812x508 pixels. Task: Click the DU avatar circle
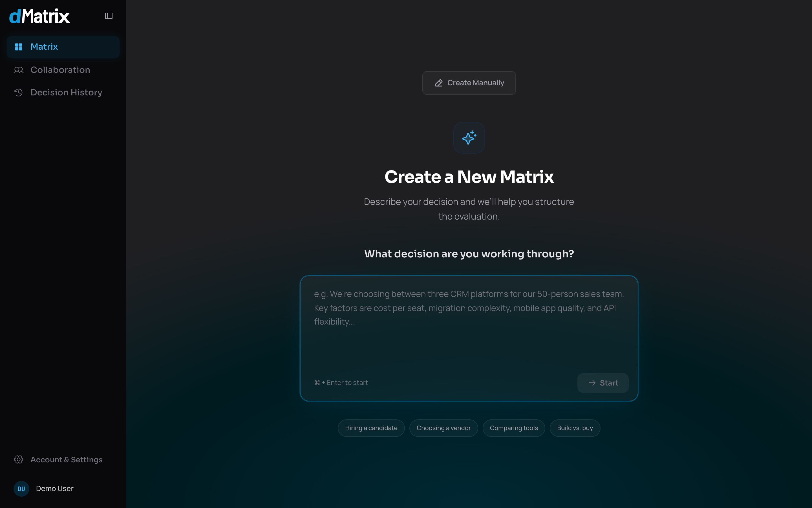21,489
